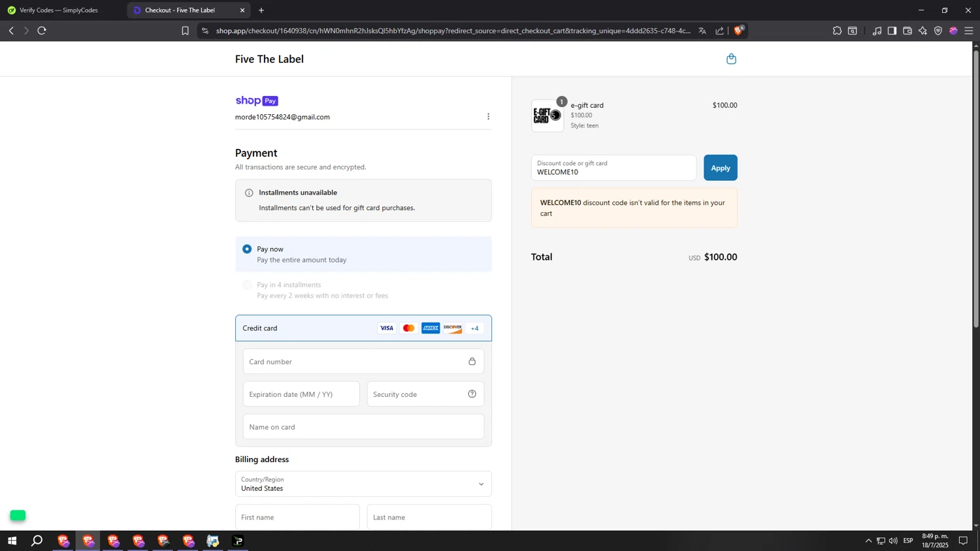980x551 pixels.
Task: Open the Windows Start menu
Action: click(12, 541)
